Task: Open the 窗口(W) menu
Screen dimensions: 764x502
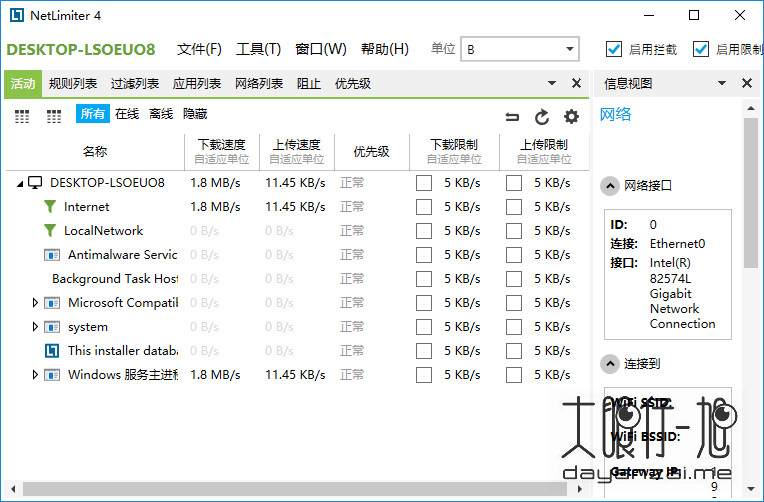Action: (x=321, y=49)
